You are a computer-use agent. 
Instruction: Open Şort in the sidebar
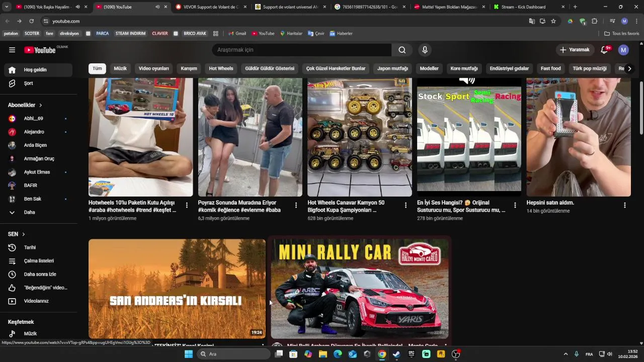[x=38, y=83]
